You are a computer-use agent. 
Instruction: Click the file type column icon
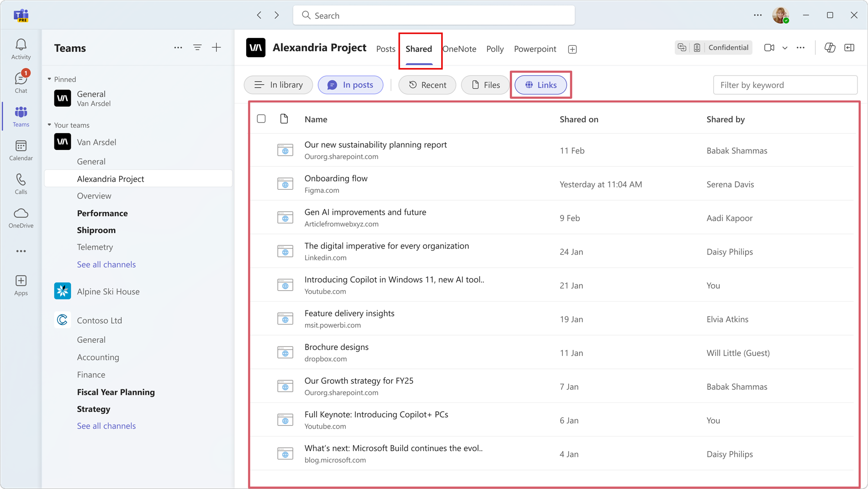284,119
